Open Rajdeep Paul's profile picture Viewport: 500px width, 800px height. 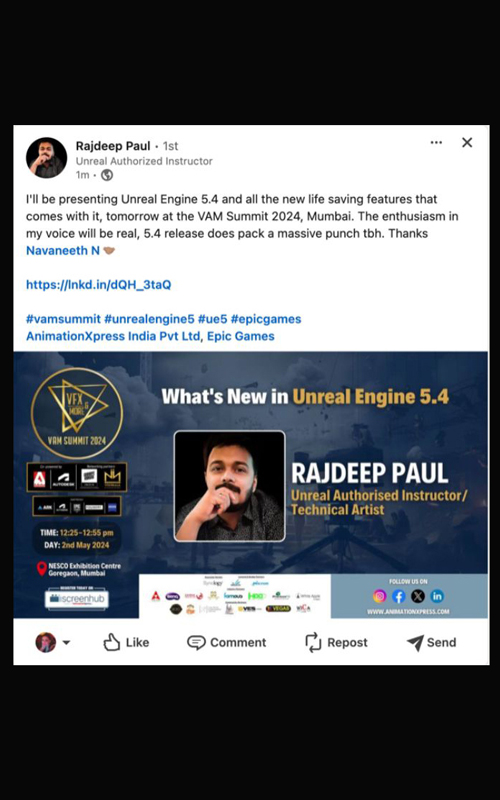pos(46,158)
